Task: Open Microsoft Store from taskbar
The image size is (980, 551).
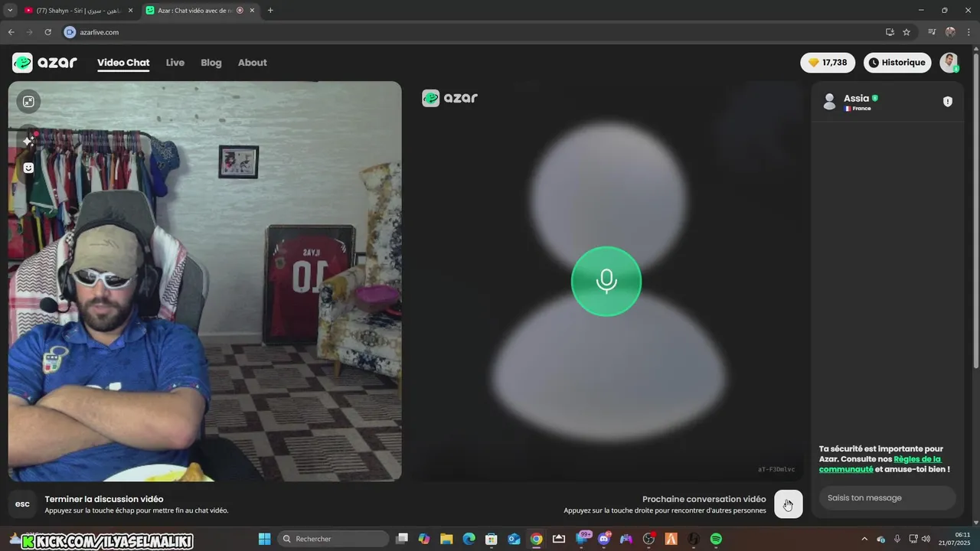Action: pyautogui.click(x=492, y=539)
